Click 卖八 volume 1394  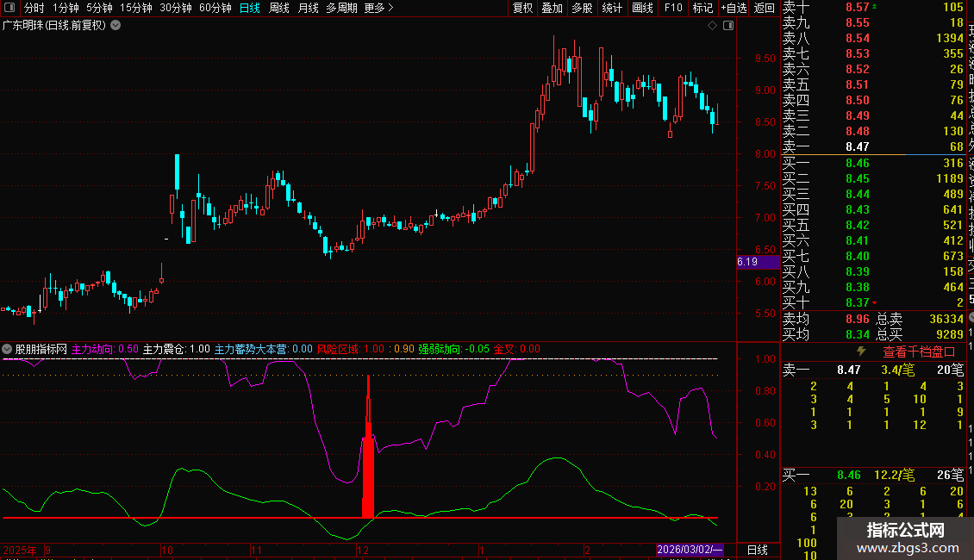point(950,39)
